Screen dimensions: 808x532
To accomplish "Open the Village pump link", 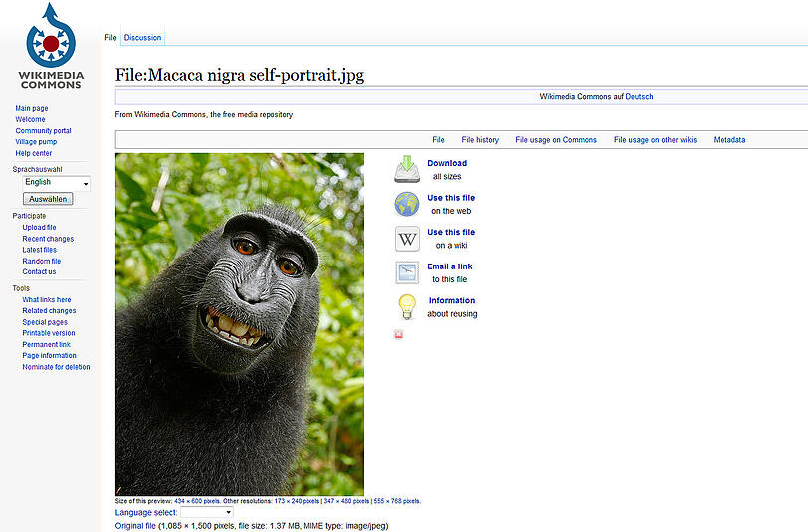I will click(36, 142).
